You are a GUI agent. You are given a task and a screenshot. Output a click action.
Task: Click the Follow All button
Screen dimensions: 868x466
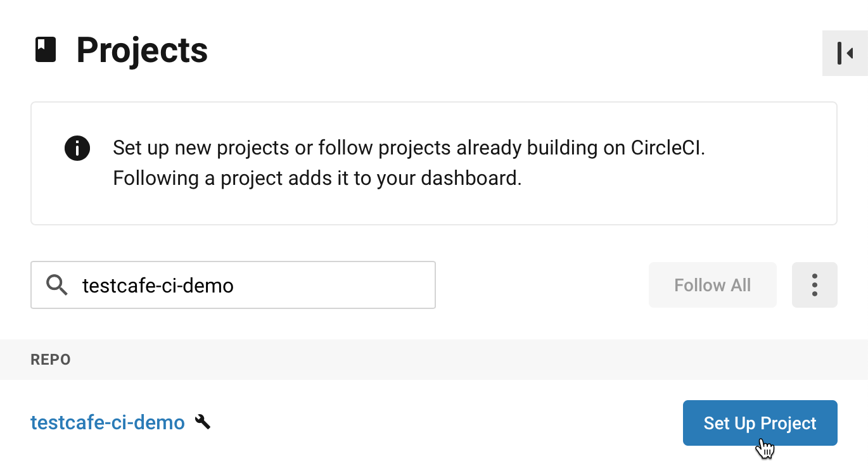(712, 285)
